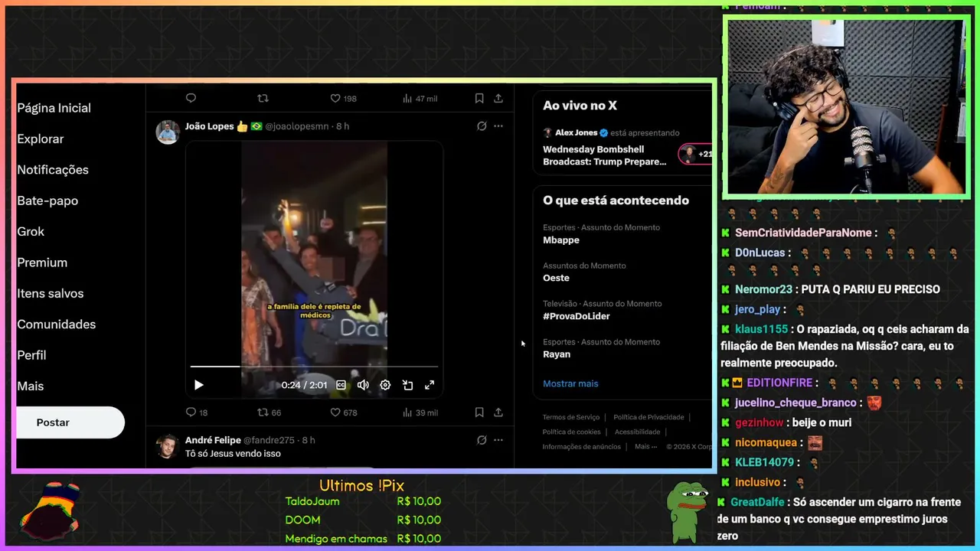This screenshot has height=551, width=980.
Task: Repost João Lopes post with 66 reposts
Action: coord(269,412)
